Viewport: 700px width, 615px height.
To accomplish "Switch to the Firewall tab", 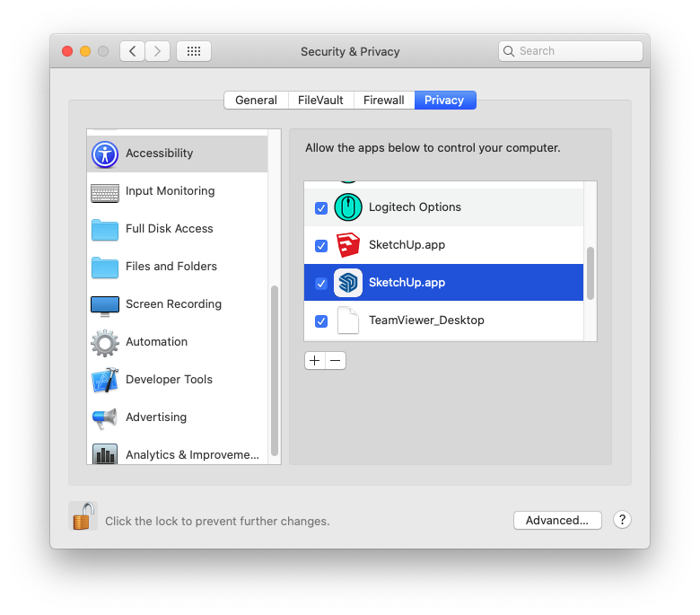I will (x=384, y=100).
